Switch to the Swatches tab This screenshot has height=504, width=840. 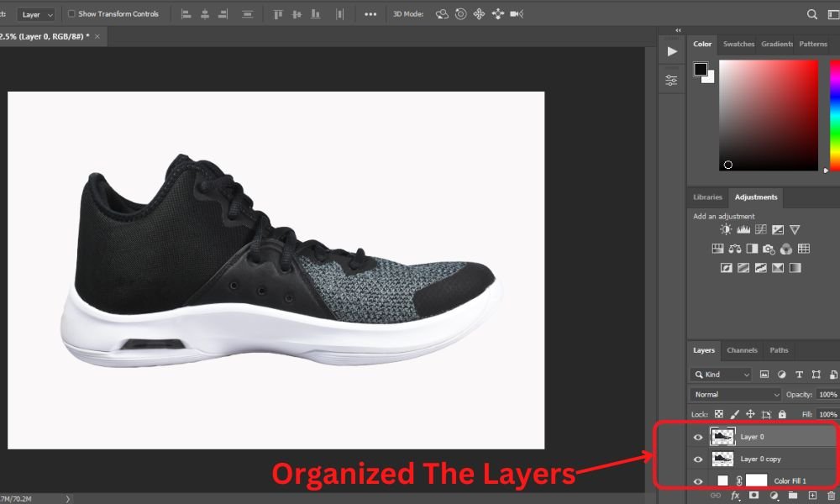click(738, 44)
